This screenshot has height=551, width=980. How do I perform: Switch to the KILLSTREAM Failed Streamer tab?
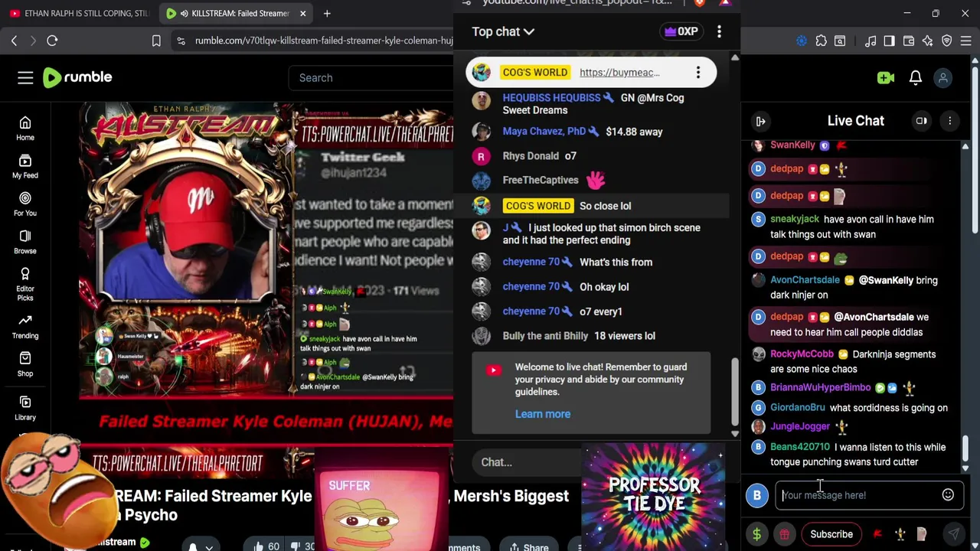pyautogui.click(x=236, y=13)
